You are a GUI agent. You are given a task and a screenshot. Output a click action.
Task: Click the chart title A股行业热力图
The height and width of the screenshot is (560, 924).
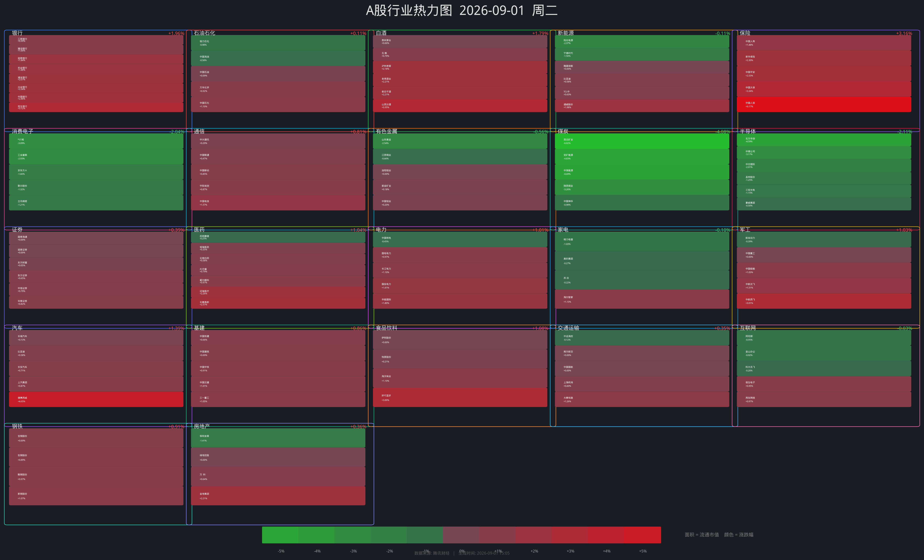[409, 10]
